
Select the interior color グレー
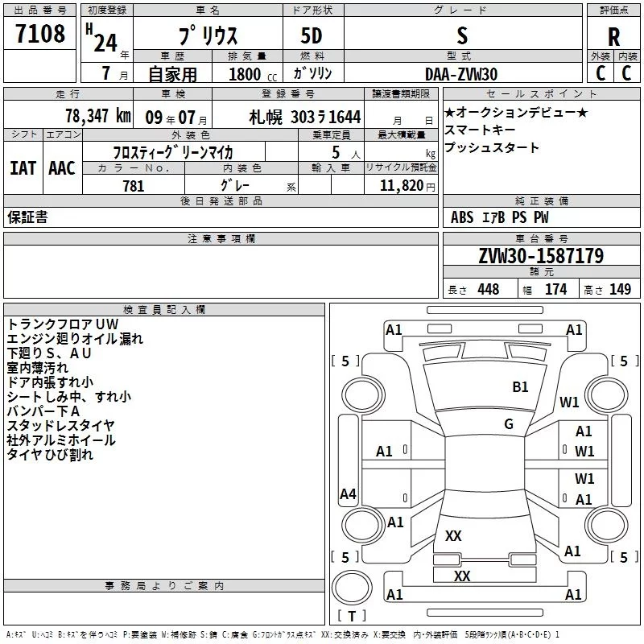point(235,185)
